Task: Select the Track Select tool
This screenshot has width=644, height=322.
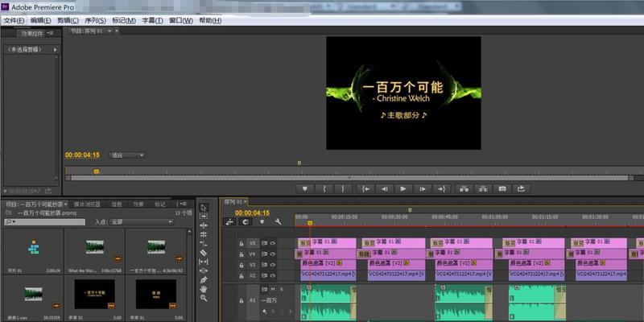Action: [x=204, y=217]
